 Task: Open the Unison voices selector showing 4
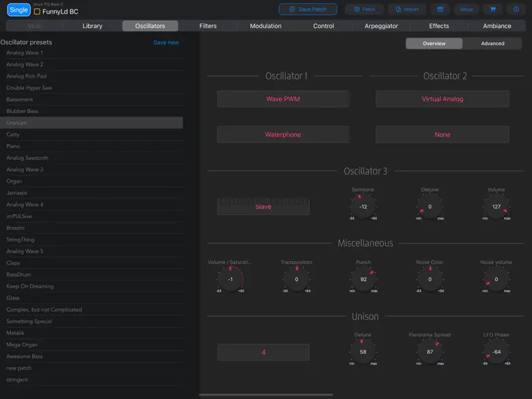pyautogui.click(x=263, y=353)
